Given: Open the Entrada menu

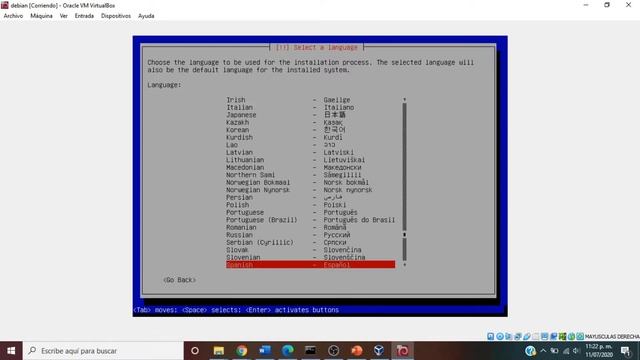Looking at the screenshot, I should click(84, 16).
